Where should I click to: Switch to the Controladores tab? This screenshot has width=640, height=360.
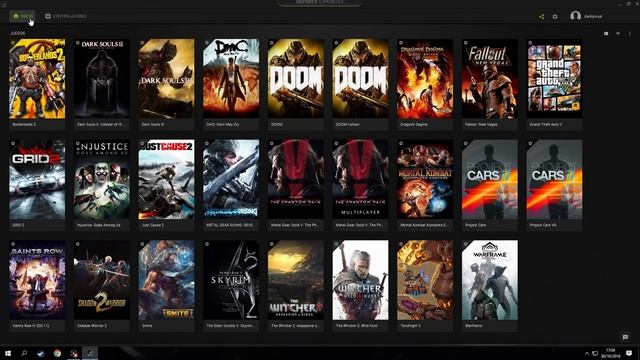[66, 16]
